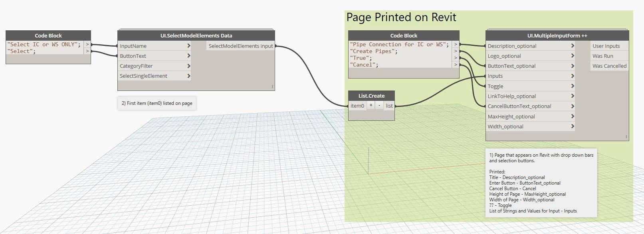Screen dimensions: 644x234
Task: Click the "Page Printed on Revit" group title
Action: click(401, 17)
